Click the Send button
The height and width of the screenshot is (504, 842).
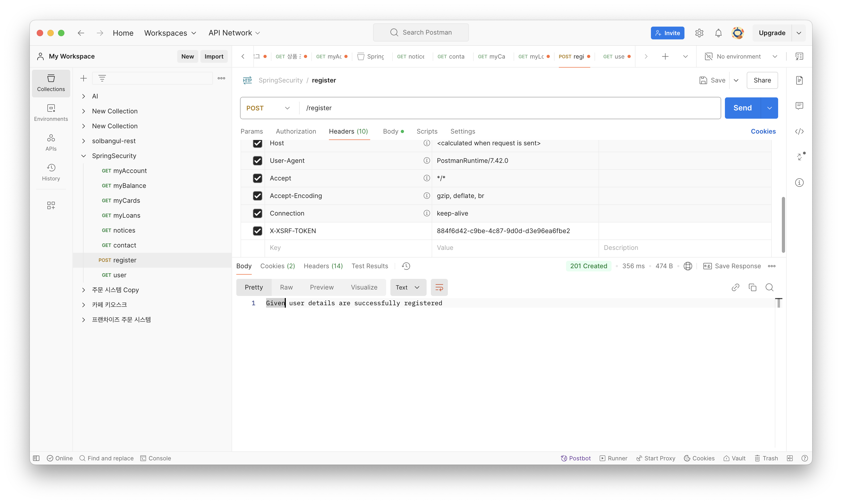(x=742, y=108)
